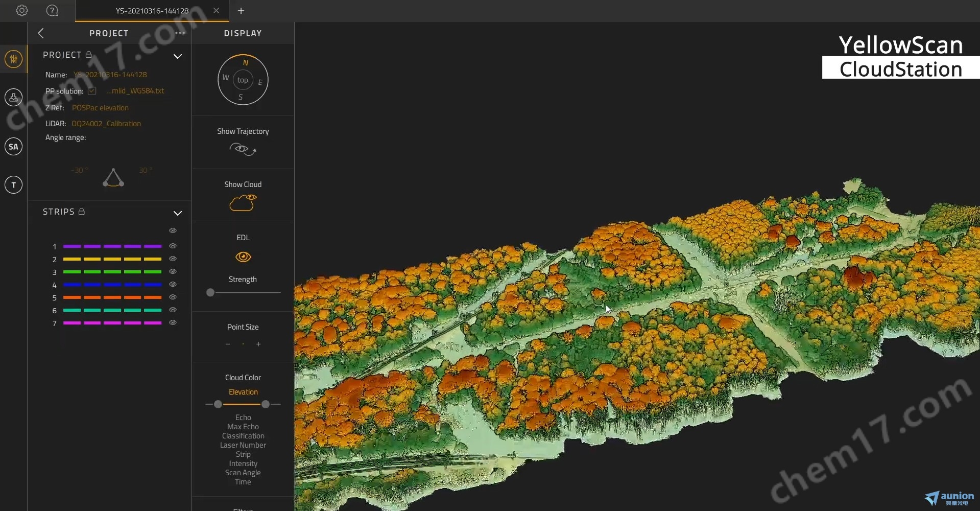Select strip 1 purple color line
Image resolution: width=980 pixels, height=511 pixels.
[112, 246]
